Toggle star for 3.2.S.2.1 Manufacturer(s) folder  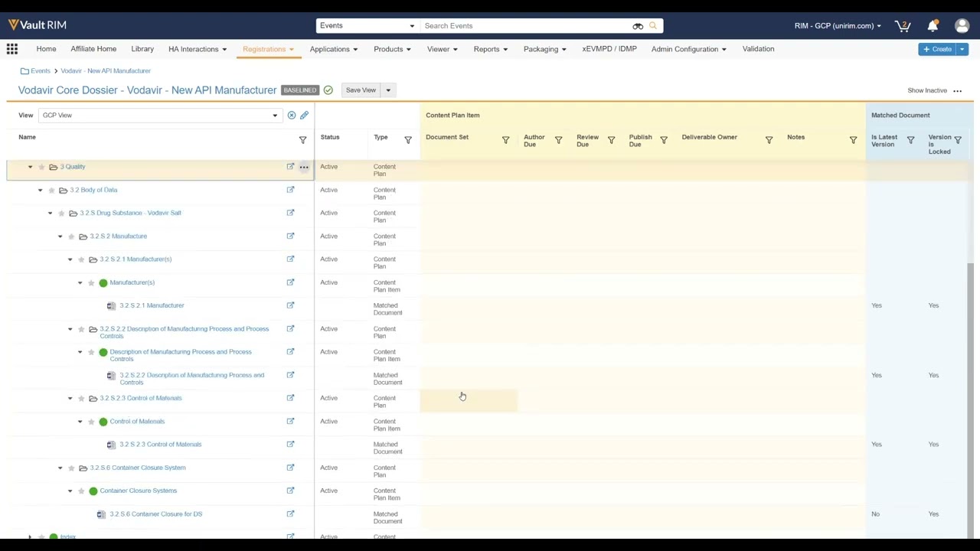(x=81, y=259)
